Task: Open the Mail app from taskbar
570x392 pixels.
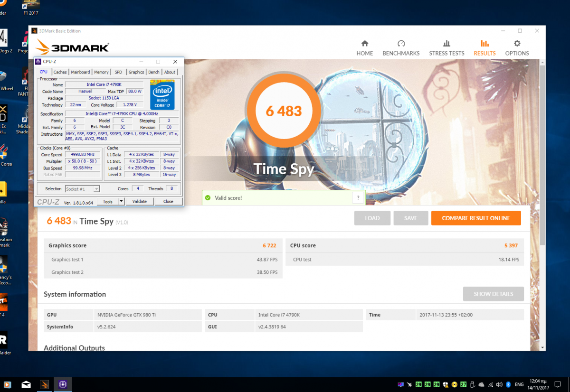Action: [x=26, y=384]
